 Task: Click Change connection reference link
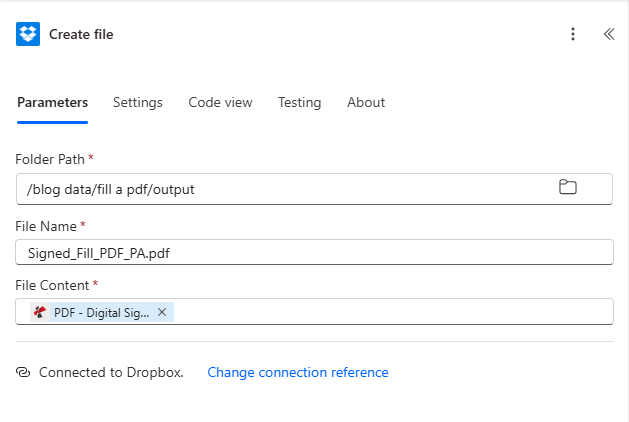click(297, 372)
